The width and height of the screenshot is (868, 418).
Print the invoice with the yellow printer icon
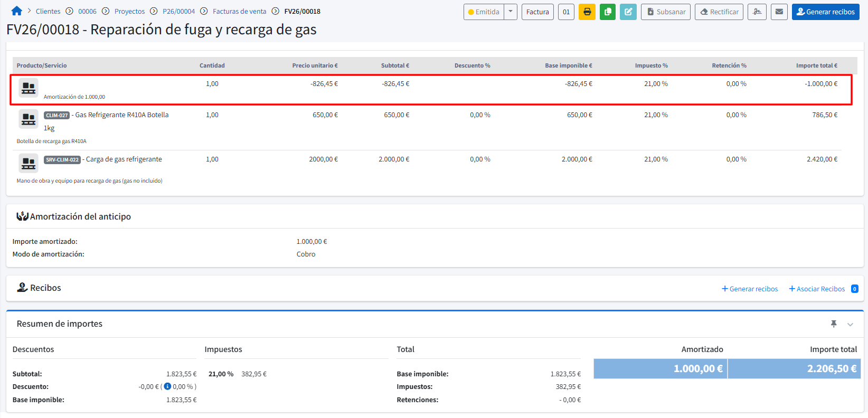pyautogui.click(x=587, y=12)
